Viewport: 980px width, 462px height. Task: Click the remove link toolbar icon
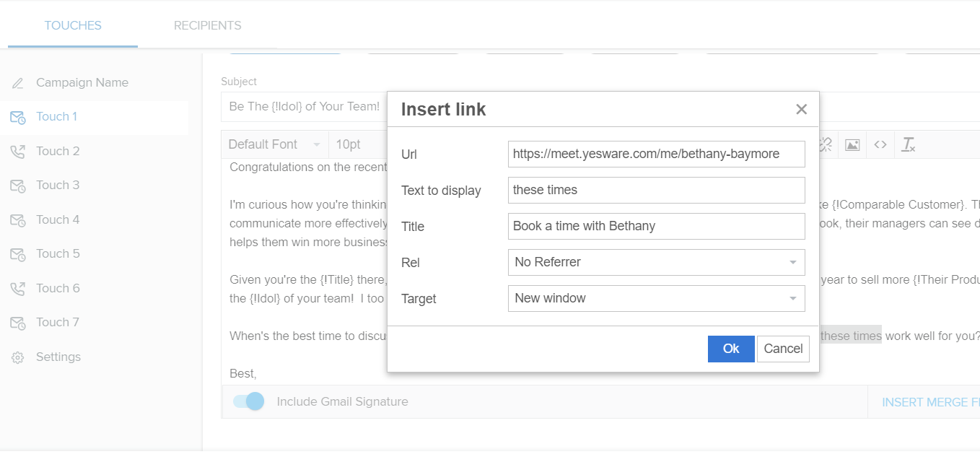coord(826,144)
